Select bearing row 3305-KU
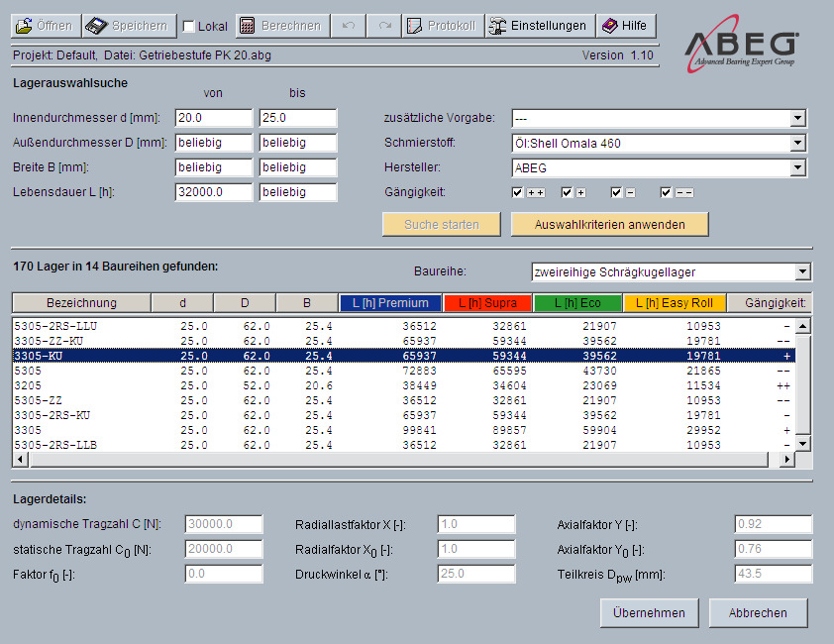 (x=404, y=356)
